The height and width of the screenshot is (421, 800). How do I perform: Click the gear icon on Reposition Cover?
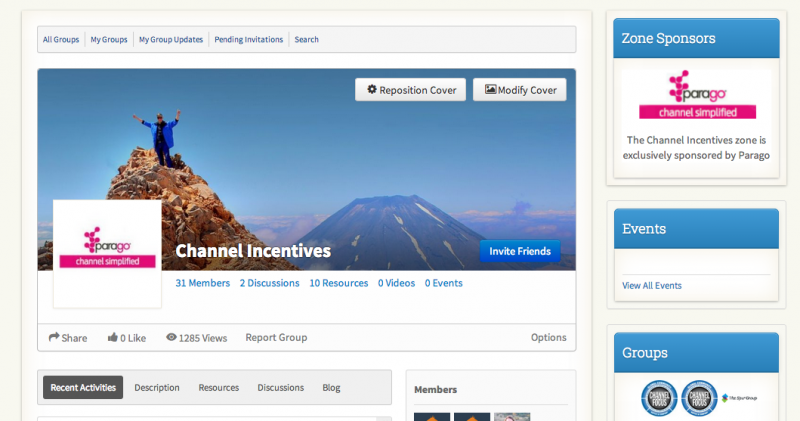tap(372, 89)
